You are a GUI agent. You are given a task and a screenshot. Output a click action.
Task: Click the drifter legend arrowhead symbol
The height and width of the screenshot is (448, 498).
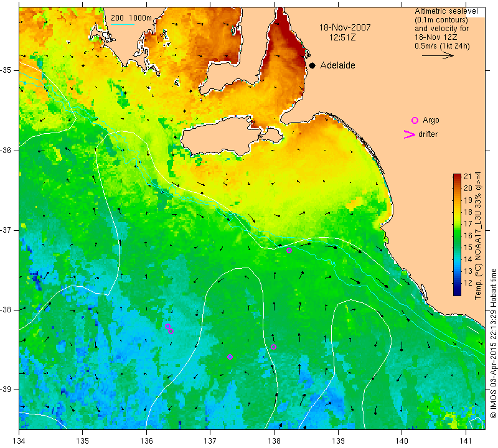tap(410, 134)
